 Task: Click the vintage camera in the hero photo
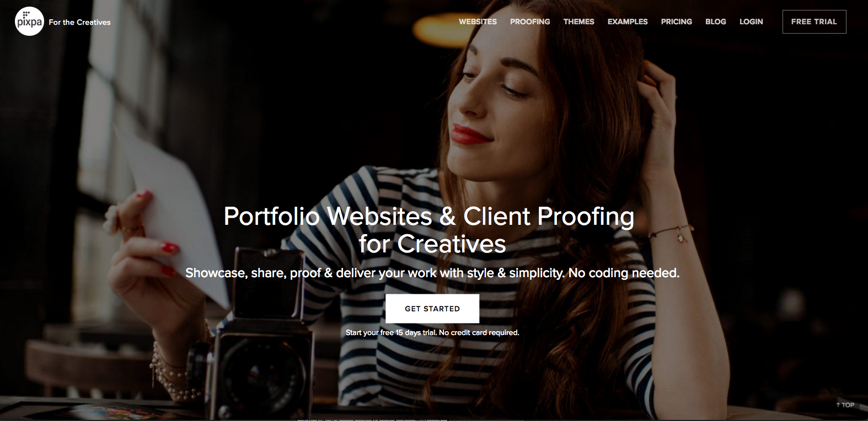tap(259, 336)
